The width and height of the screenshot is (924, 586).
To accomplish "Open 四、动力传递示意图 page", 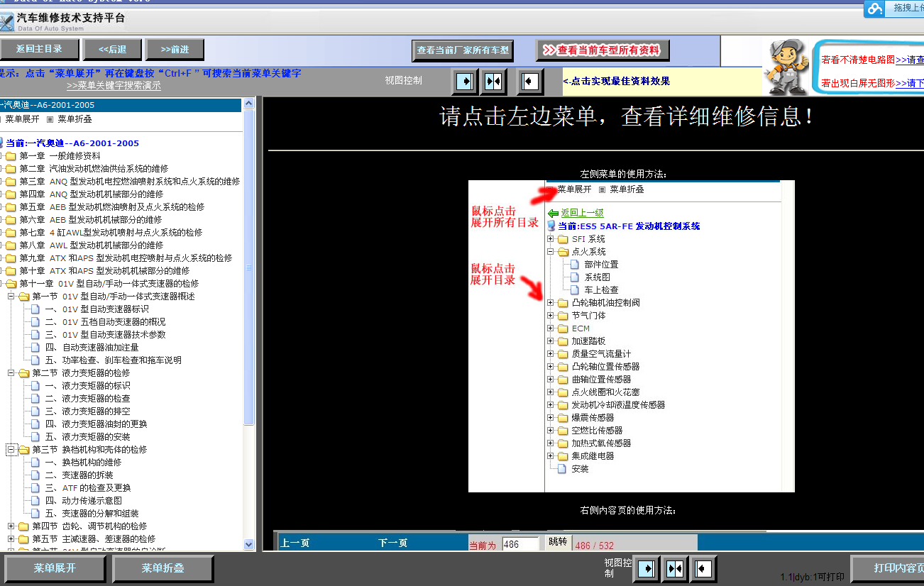I will point(83,501).
